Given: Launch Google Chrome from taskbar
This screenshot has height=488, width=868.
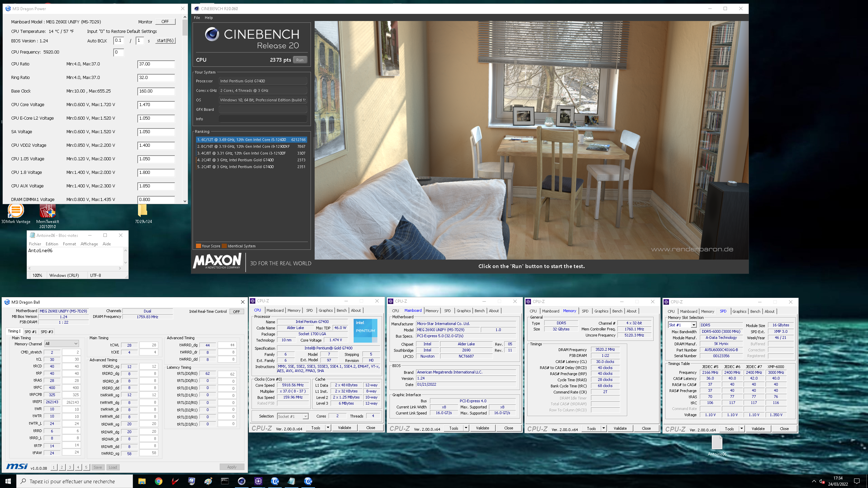Looking at the screenshot, I should point(158,481).
